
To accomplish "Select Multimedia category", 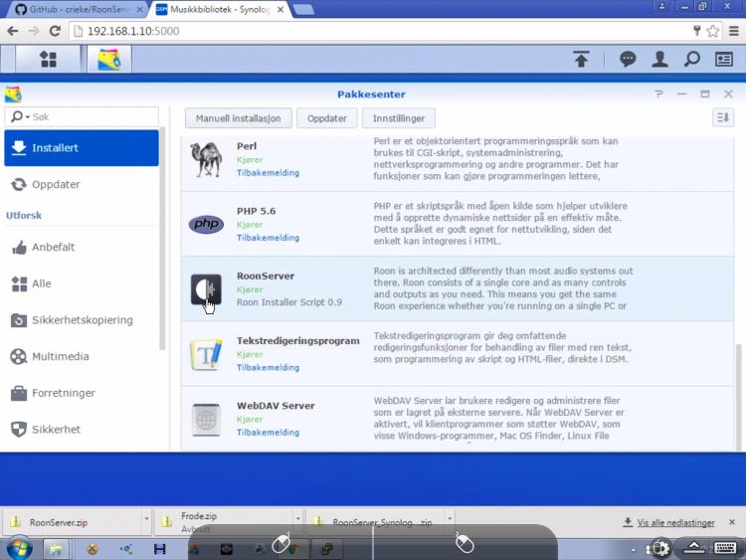I will [x=82, y=356].
